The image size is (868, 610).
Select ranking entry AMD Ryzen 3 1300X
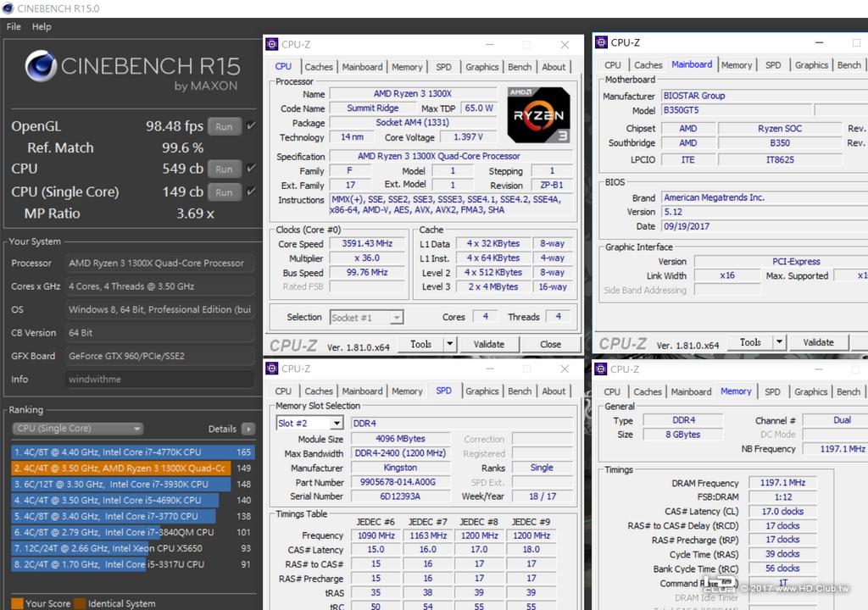click(x=132, y=469)
